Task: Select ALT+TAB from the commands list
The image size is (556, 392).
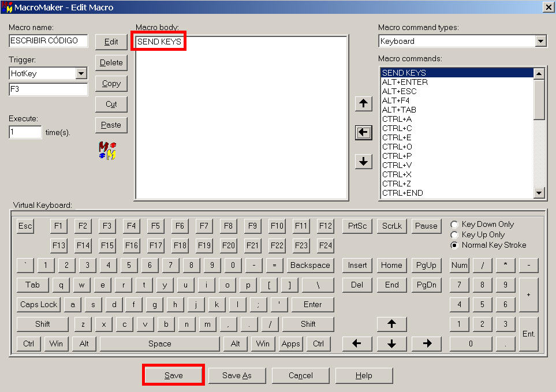Action: click(x=399, y=110)
